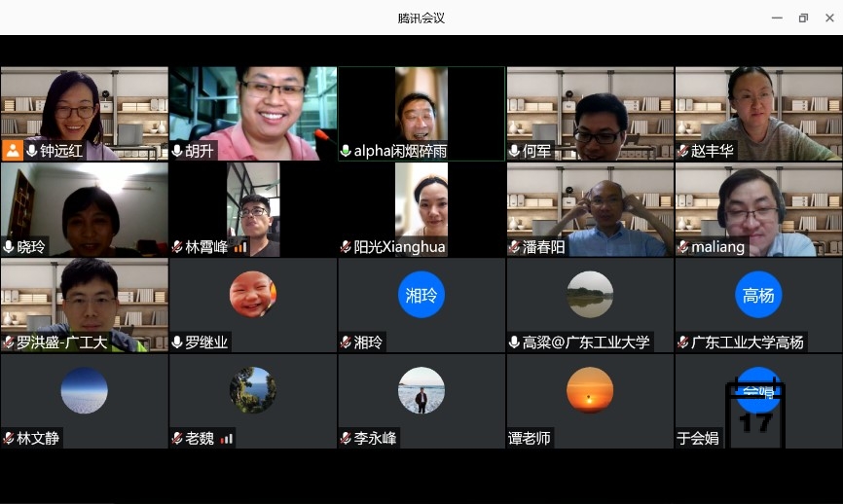Click the microphone icon next to 胡升

point(177,151)
